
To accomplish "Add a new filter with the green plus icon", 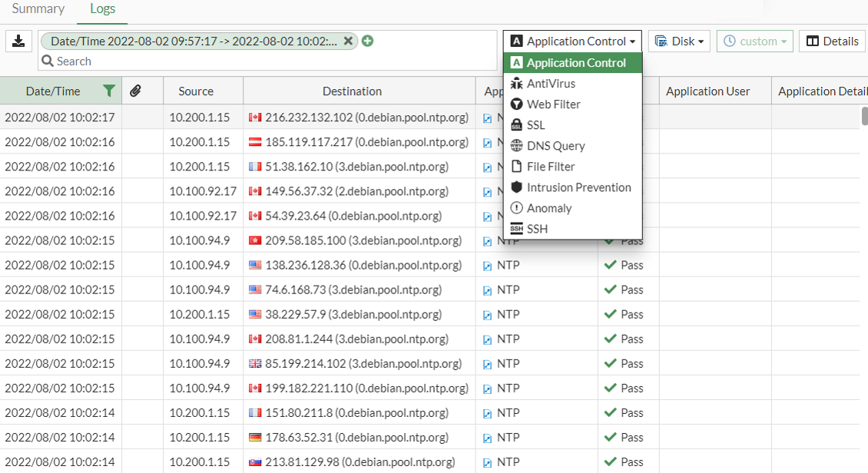I will tap(367, 41).
